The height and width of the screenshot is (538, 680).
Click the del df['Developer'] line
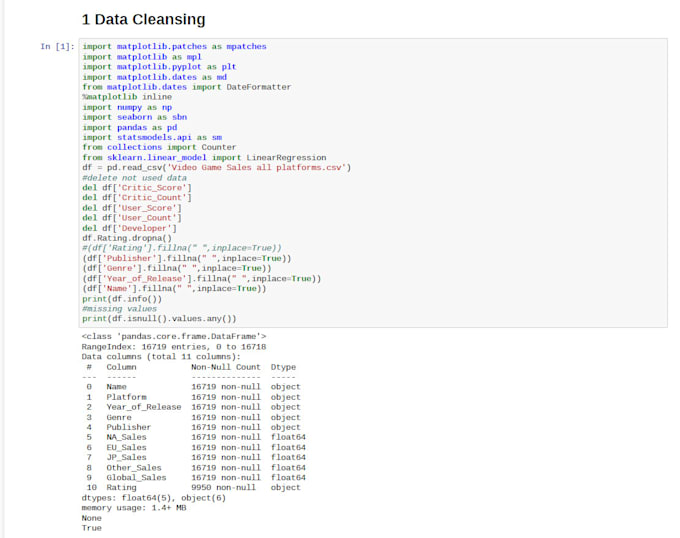tap(129, 228)
